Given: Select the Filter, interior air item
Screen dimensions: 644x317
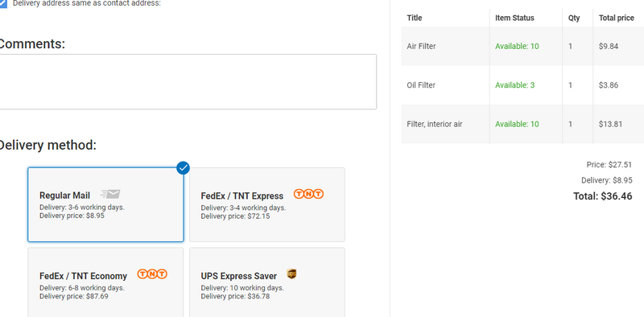Looking at the screenshot, I should [435, 124].
